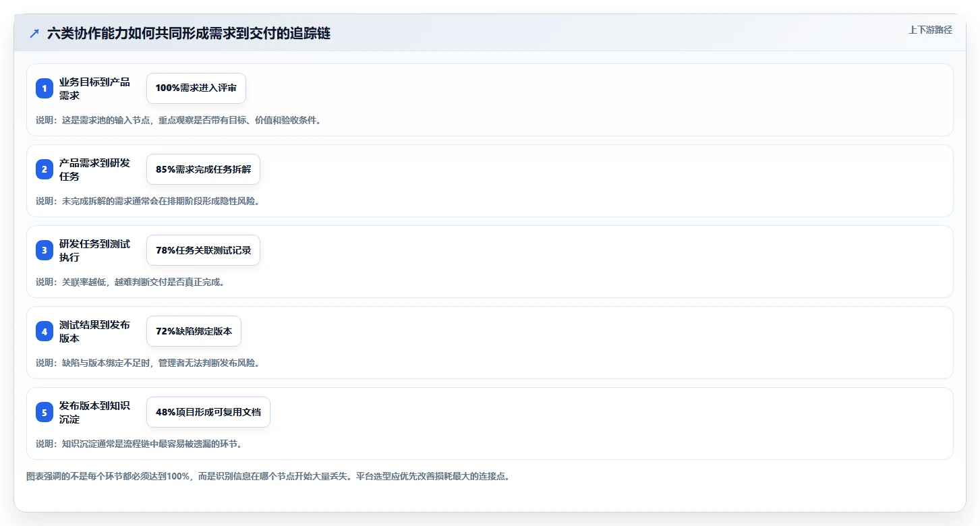Click the 78%任务关联测试记录 metric pill

pyautogui.click(x=203, y=250)
